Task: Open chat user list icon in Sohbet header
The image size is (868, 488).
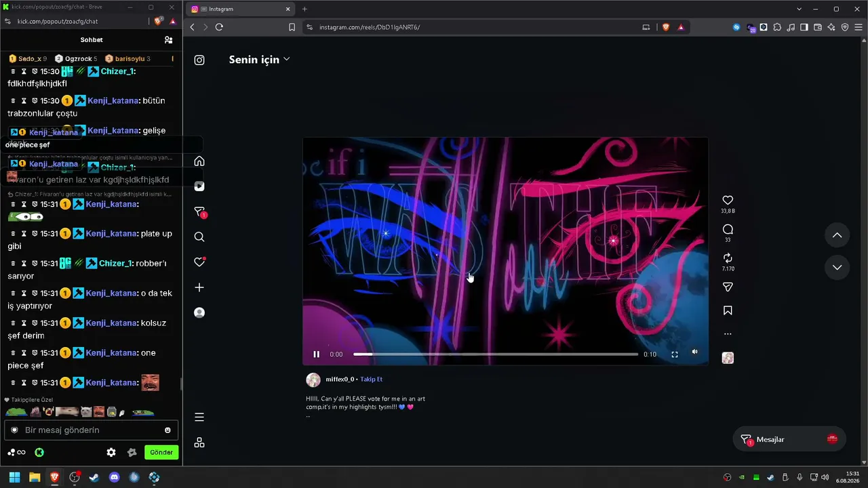Action: click(168, 40)
